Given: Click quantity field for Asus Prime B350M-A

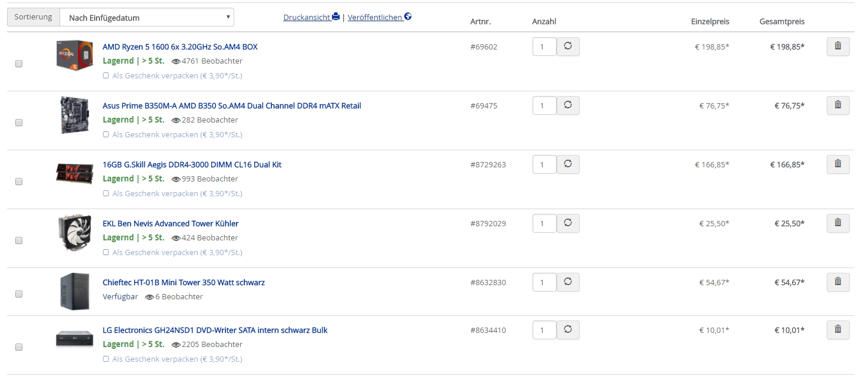Looking at the screenshot, I should 544,106.
